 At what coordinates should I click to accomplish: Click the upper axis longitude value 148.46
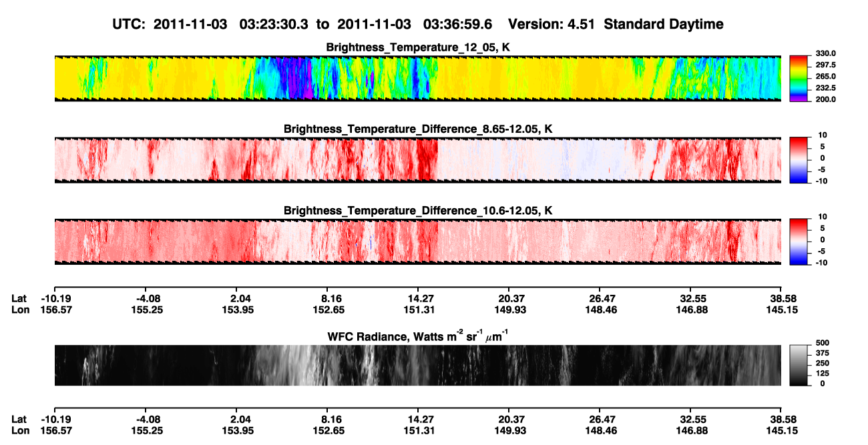[x=599, y=310]
